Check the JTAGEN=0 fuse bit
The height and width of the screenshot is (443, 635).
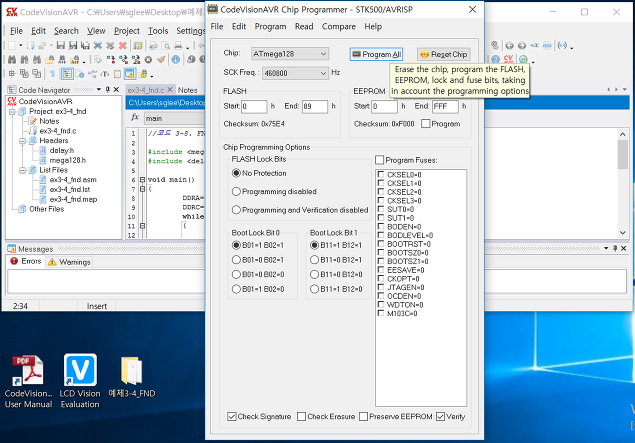tap(381, 287)
